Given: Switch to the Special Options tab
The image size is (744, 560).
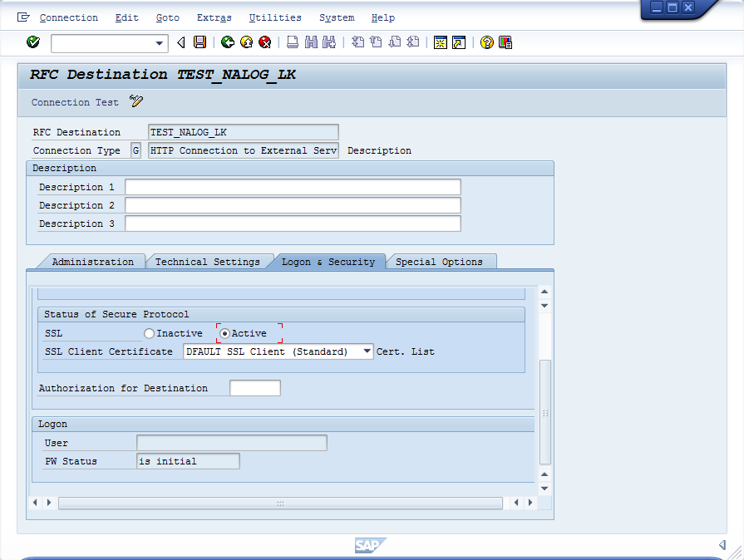Looking at the screenshot, I should click(439, 262).
